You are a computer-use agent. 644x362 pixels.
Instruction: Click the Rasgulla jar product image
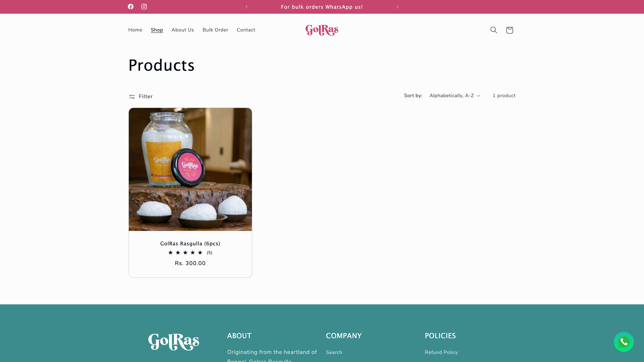[190, 169]
